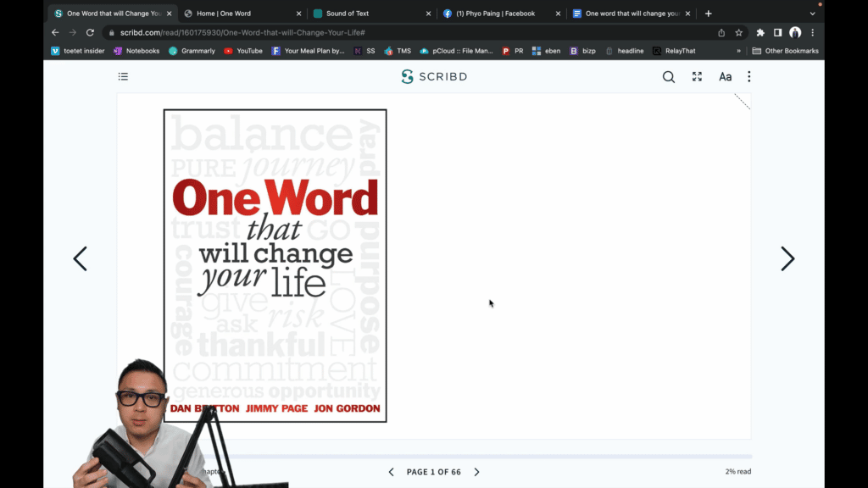Open the Notebooks bookmark
Screen dimensions: 868x488
click(136, 51)
